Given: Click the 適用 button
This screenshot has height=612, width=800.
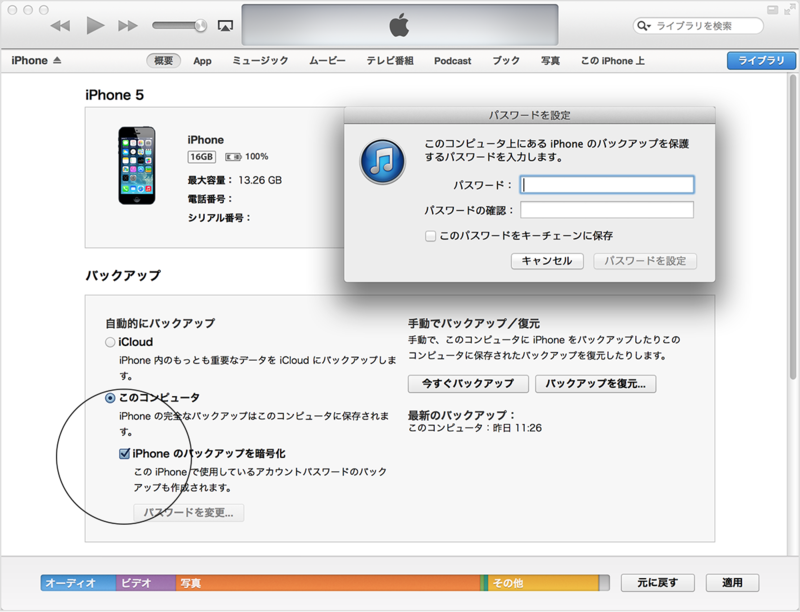Looking at the screenshot, I should click(732, 582).
